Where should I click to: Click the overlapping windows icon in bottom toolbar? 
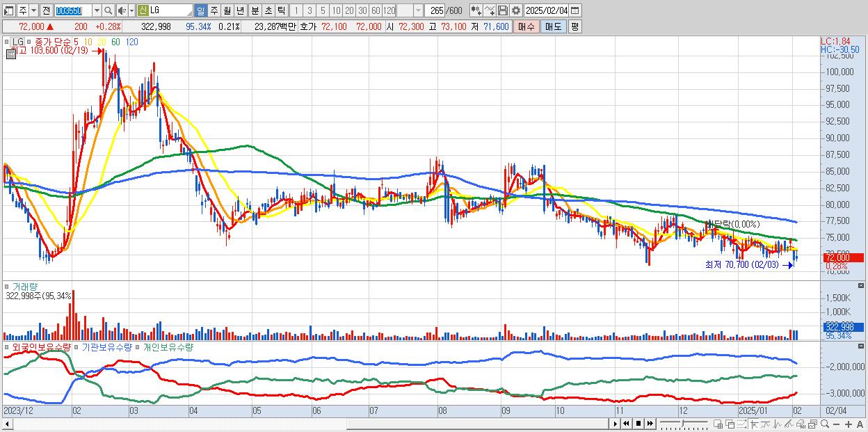730,424
